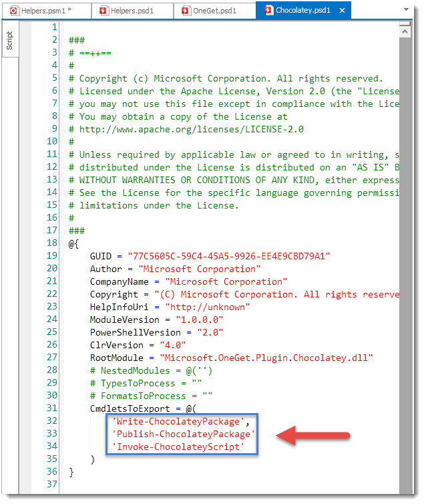The height and width of the screenshot is (504, 424).
Task: Activate the Chocolatey.psd1 tab
Action: click(x=303, y=10)
